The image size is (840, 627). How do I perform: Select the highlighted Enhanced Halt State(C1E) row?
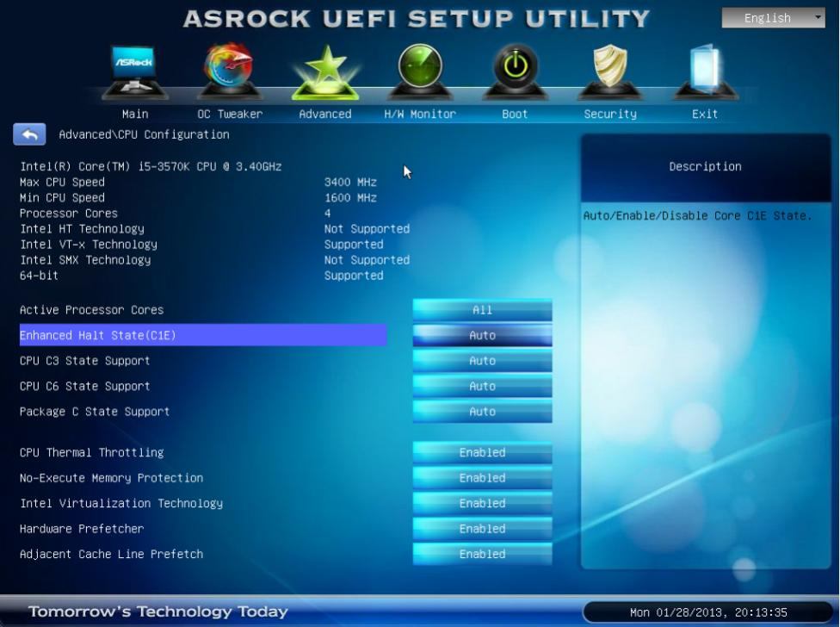tap(203, 335)
